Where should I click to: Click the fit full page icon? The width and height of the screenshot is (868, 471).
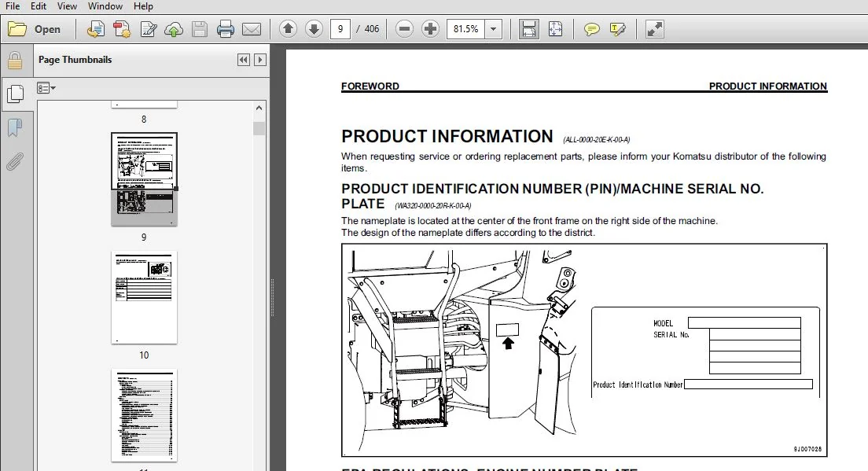click(x=555, y=29)
